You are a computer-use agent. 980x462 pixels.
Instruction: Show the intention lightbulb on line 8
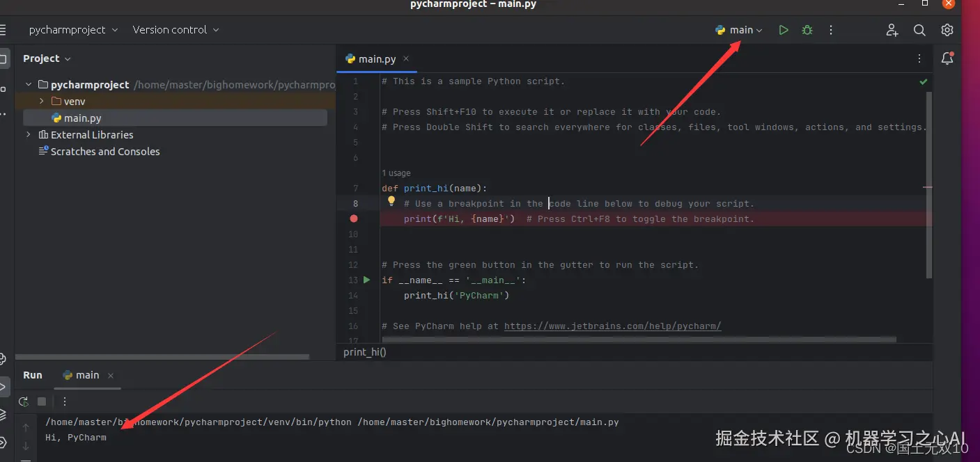pos(391,201)
